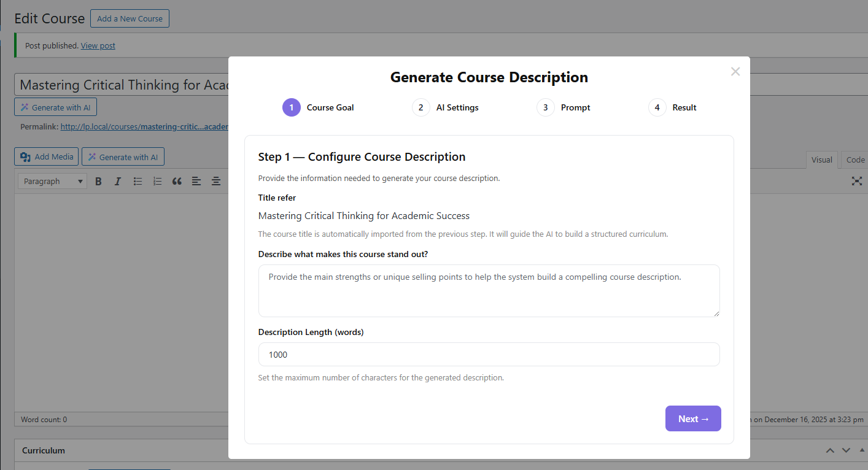Click Add a New Course button

[x=130, y=18]
